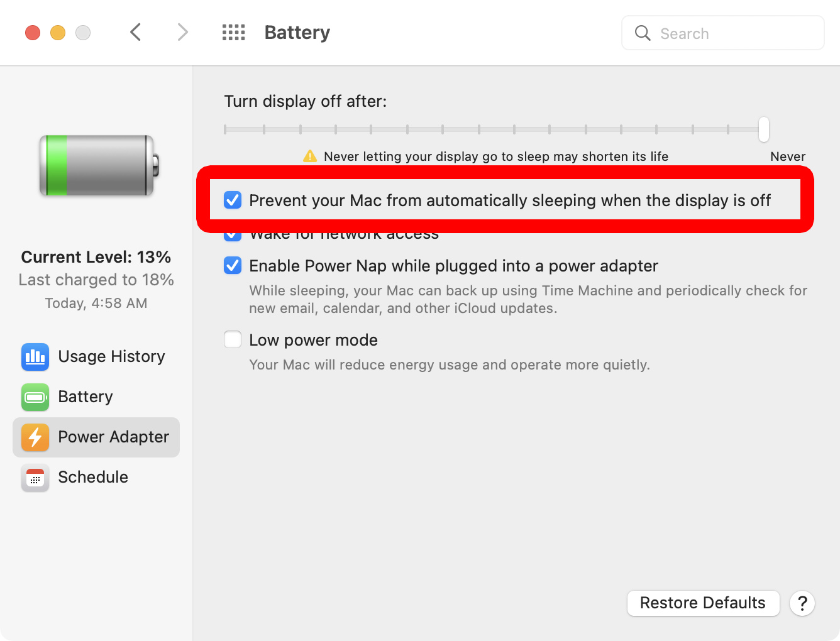Screen dimensions: 840x641
Task: Select the Usage History sidebar icon
Action: [35, 356]
